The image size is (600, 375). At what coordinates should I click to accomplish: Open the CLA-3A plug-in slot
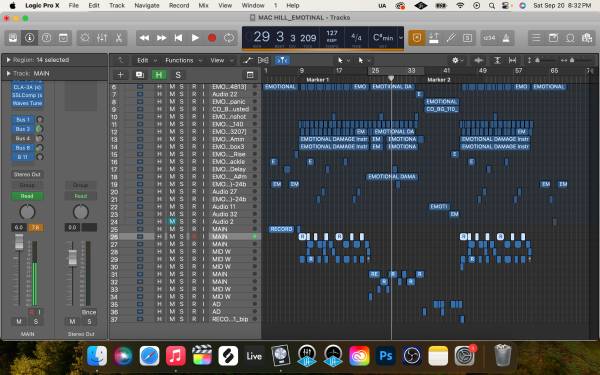point(27,87)
